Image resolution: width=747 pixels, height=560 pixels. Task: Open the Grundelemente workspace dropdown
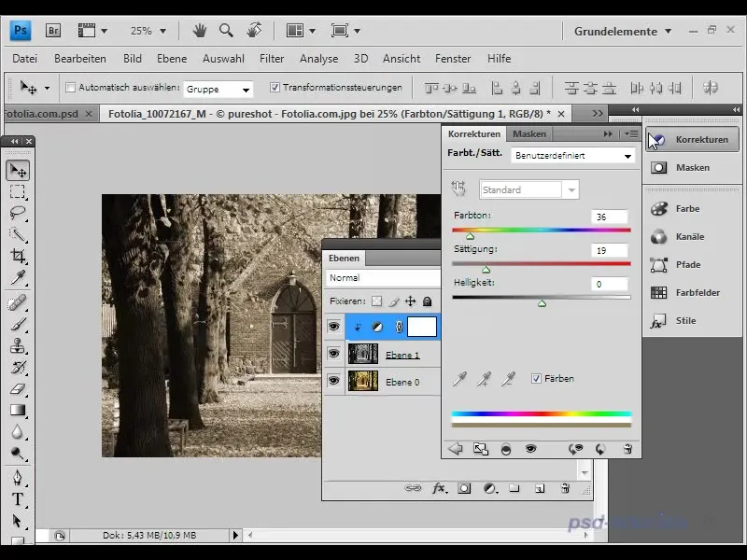(x=623, y=32)
